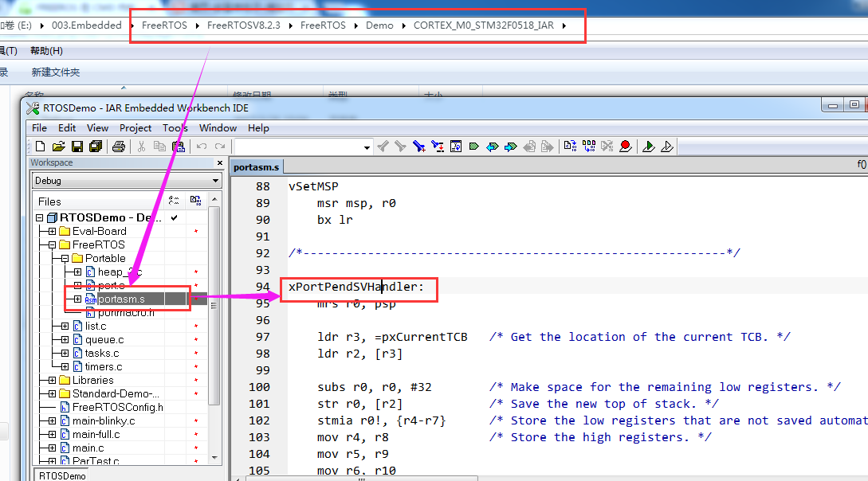Viewport: 868px width, 481px height.
Task: Expand the Libraries folder
Action: tap(52, 381)
